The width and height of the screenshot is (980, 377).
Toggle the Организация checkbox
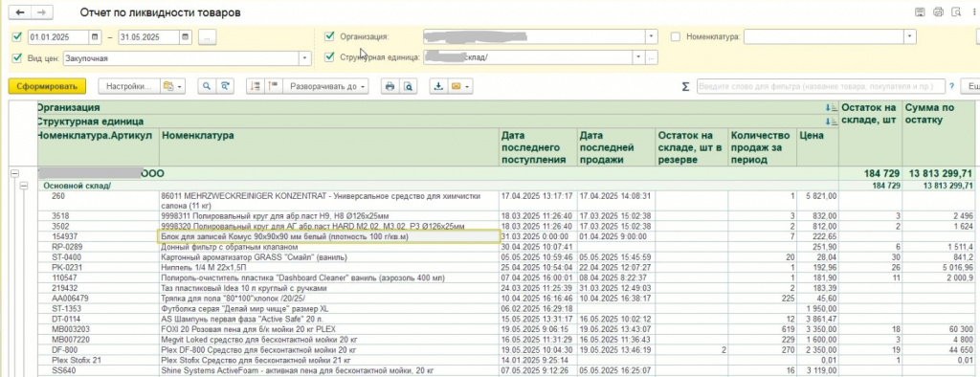click(x=329, y=36)
